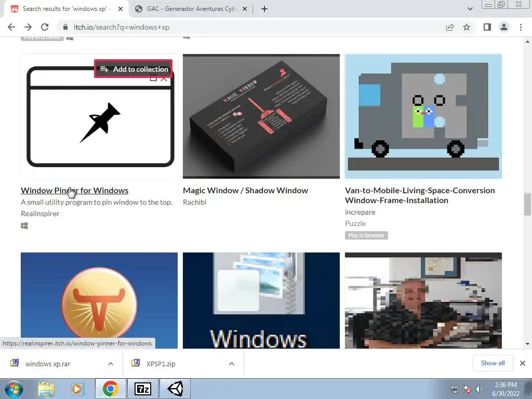
Task: Open Van-to-Mobile-Living-Space-Conversion title link
Action: [420, 195]
